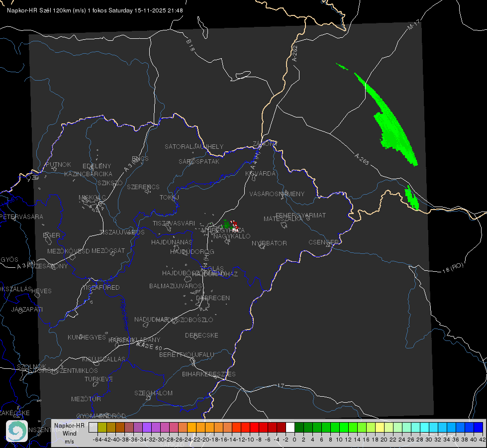Click the MEZŐTÚR label
487x448 pixels.
point(86,399)
